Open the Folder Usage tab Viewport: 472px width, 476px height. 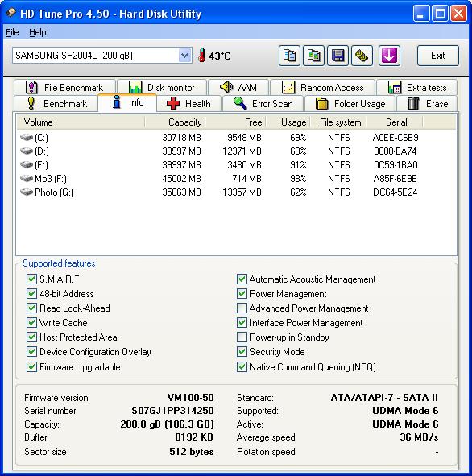[x=350, y=104]
